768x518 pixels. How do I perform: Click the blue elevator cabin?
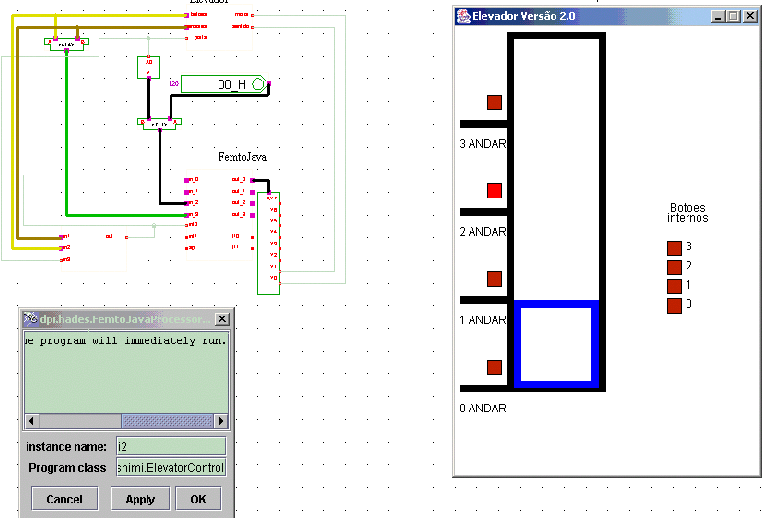pos(555,343)
